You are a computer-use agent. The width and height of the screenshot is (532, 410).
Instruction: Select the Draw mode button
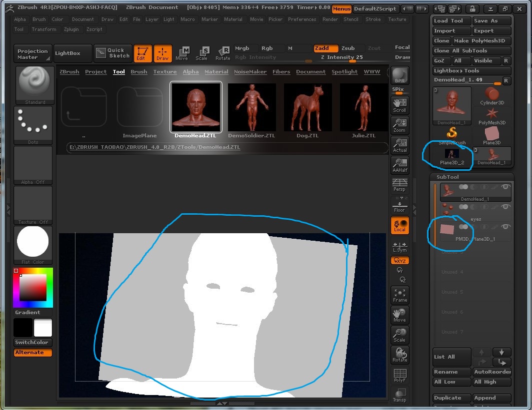coord(162,53)
